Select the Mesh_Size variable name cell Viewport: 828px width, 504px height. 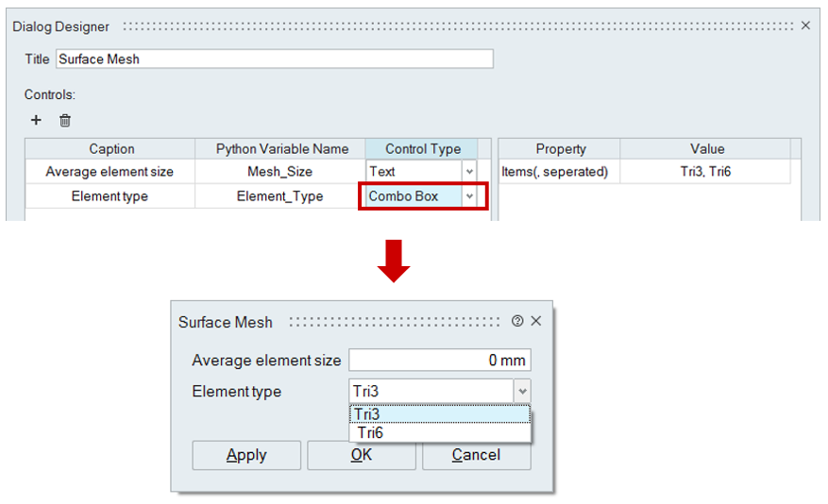(279, 172)
